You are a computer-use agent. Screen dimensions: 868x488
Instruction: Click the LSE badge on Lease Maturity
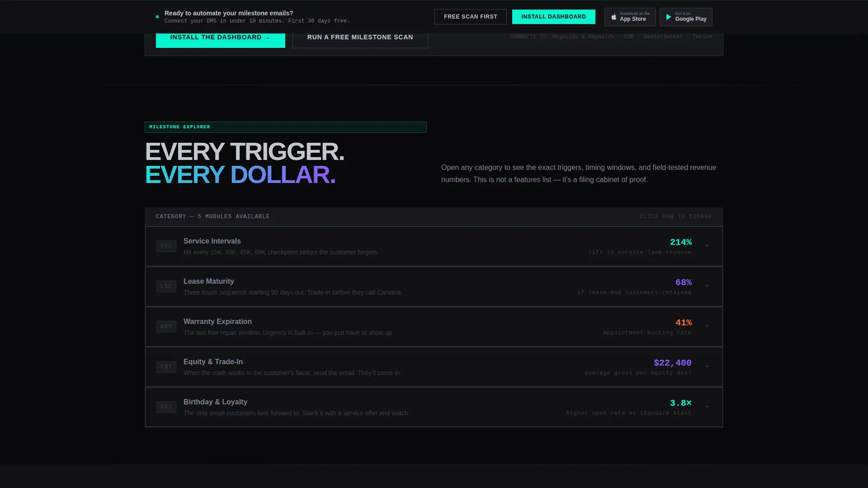(x=166, y=286)
